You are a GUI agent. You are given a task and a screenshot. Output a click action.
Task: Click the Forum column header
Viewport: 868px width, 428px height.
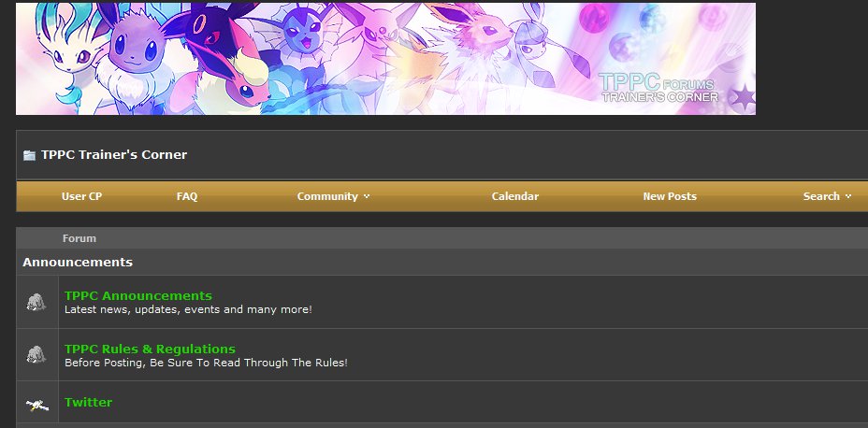[80, 238]
